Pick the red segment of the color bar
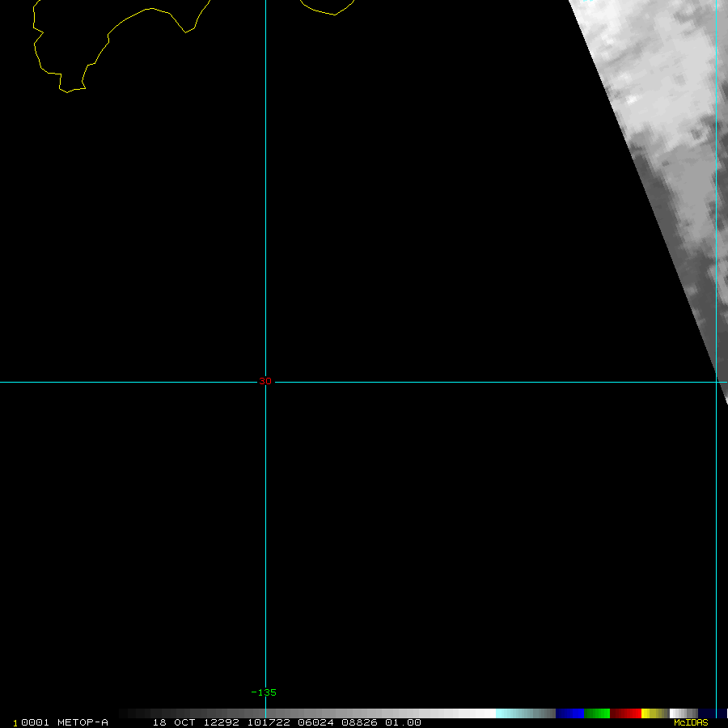The height and width of the screenshot is (728, 728). click(626, 713)
